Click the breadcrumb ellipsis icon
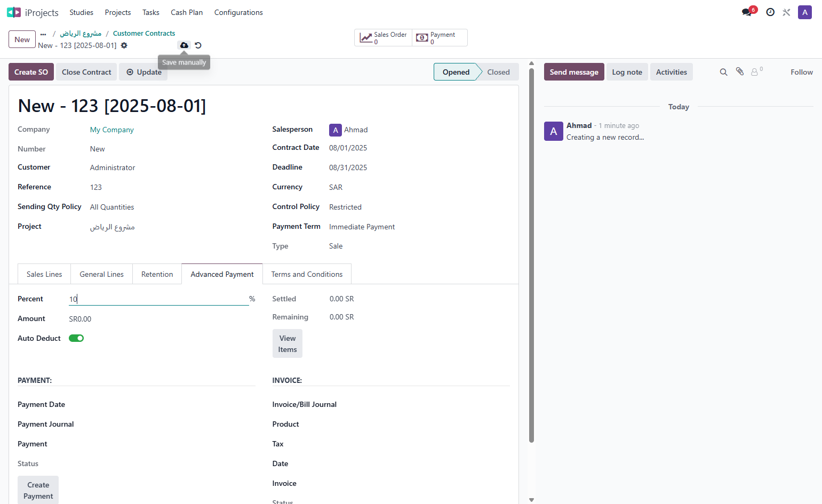Viewport: 822px width, 504px height. click(x=43, y=34)
